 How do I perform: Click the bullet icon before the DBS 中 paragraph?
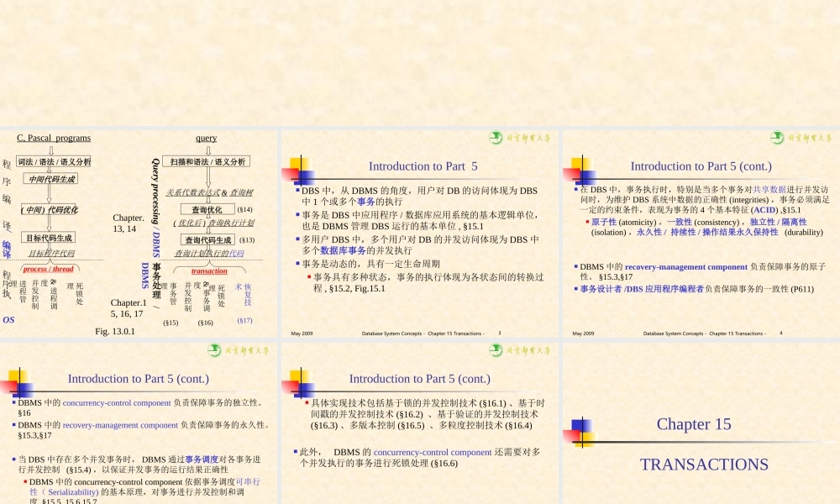[297, 190]
